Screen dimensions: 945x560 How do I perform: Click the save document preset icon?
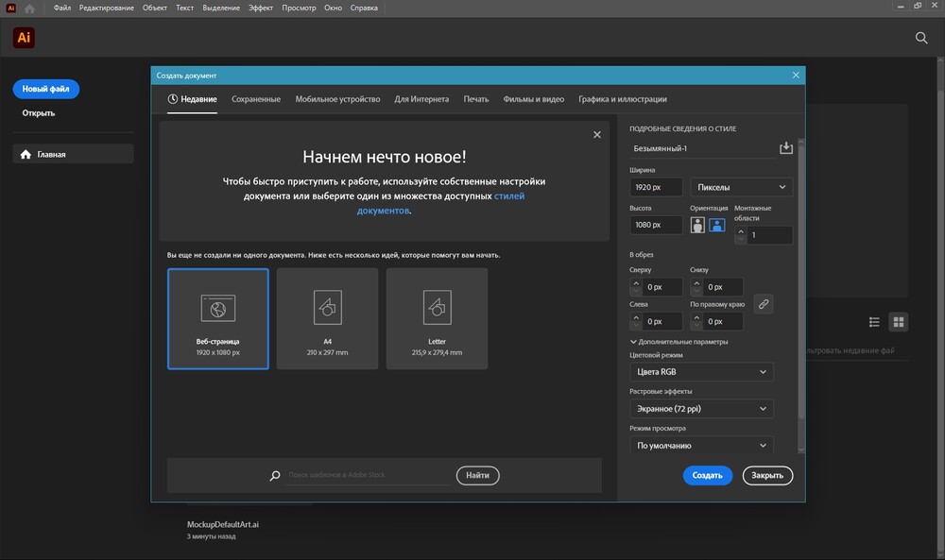(785, 148)
